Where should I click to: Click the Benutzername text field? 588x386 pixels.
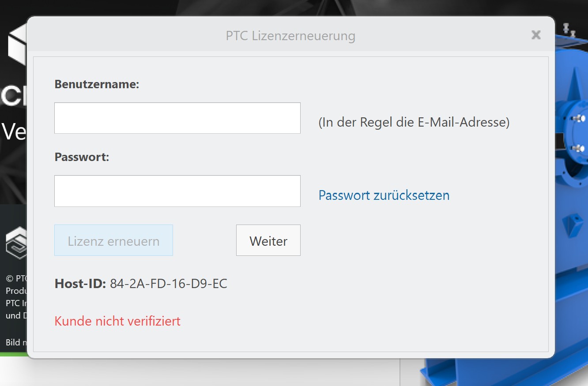click(177, 118)
